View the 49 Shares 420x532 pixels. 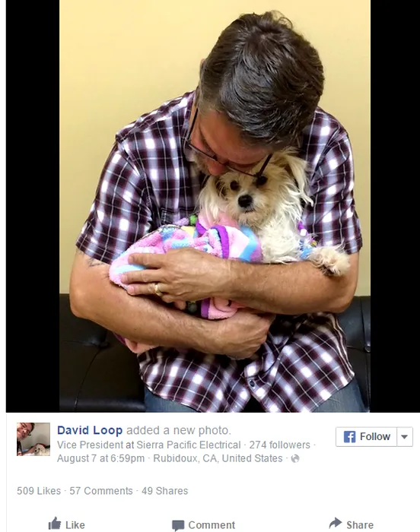tap(164, 491)
